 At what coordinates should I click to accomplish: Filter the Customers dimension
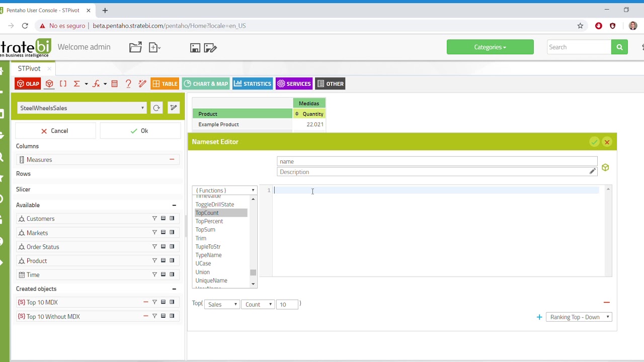pyautogui.click(x=154, y=219)
